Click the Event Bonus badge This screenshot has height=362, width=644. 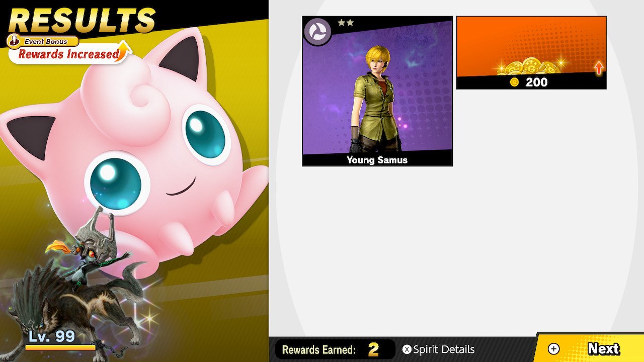point(44,41)
